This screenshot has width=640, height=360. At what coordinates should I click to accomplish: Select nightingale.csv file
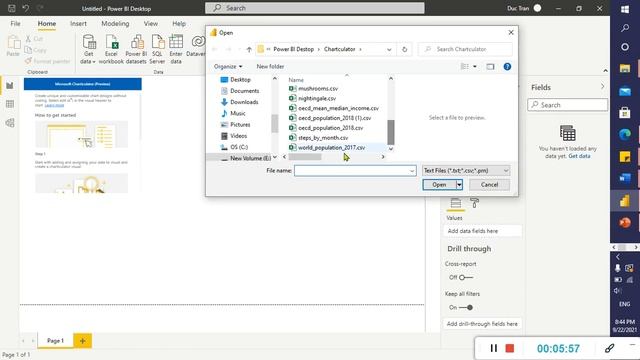(317, 98)
